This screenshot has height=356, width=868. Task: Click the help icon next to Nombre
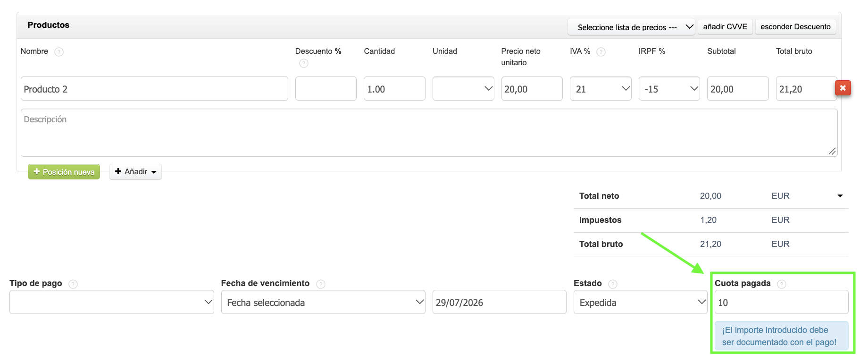(x=59, y=52)
